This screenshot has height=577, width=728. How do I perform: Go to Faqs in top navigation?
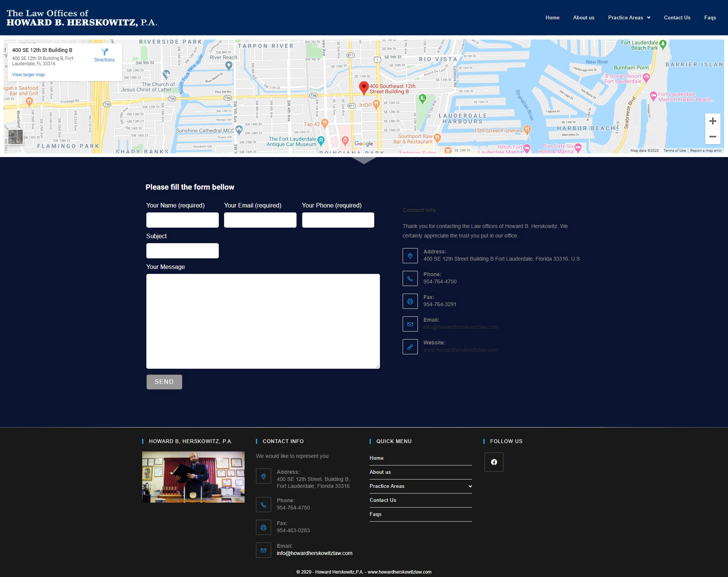710,18
